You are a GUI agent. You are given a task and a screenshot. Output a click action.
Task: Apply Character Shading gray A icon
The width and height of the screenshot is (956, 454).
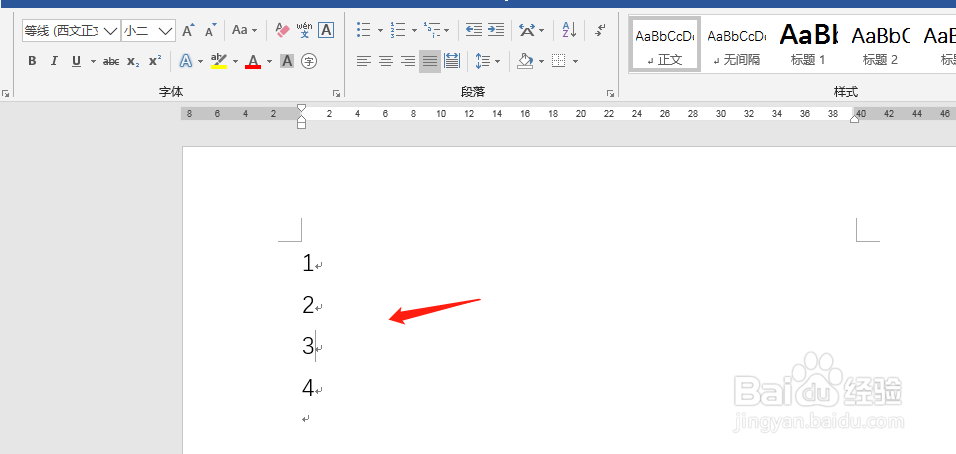tap(287, 61)
